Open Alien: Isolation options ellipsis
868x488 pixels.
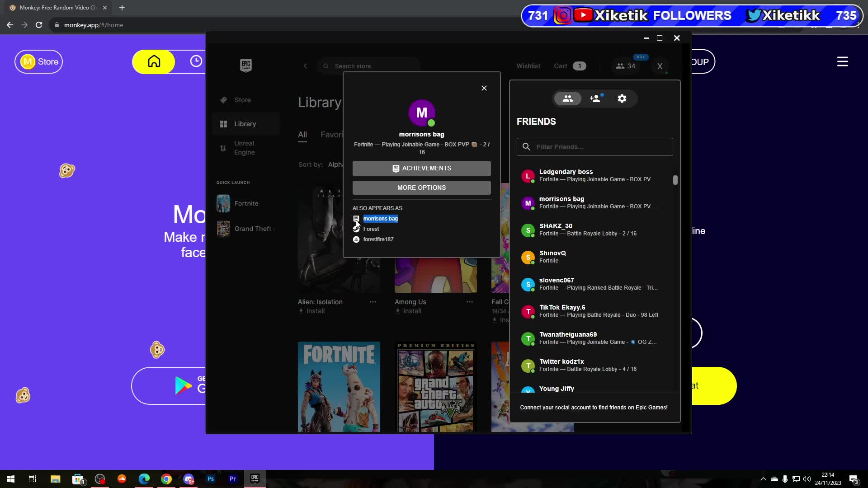tap(373, 302)
